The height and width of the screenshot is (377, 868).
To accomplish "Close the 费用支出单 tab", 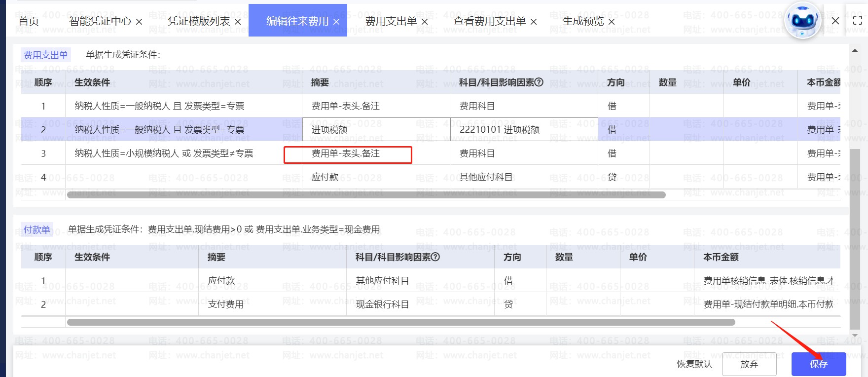I will 425,22.
